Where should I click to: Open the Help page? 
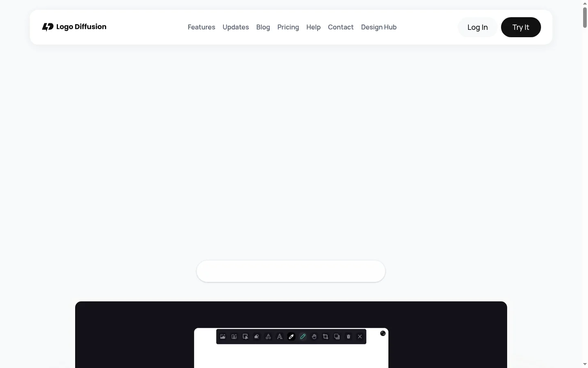tap(314, 27)
